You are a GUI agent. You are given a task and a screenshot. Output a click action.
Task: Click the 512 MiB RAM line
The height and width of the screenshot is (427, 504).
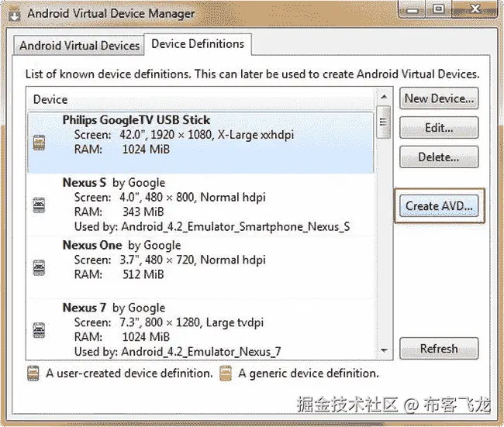pyautogui.click(x=119, y=274)
